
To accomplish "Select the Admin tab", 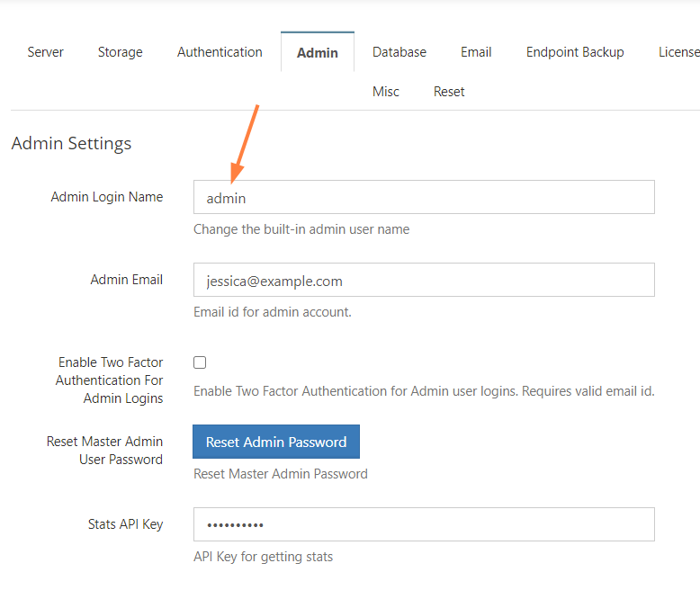I will click(318, 53).
